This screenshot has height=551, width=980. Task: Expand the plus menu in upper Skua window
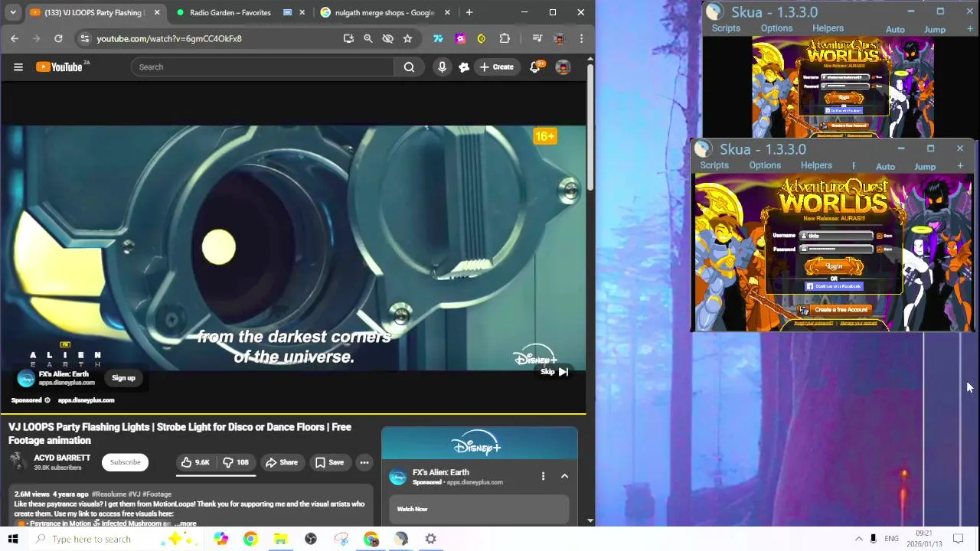point(970,29)
